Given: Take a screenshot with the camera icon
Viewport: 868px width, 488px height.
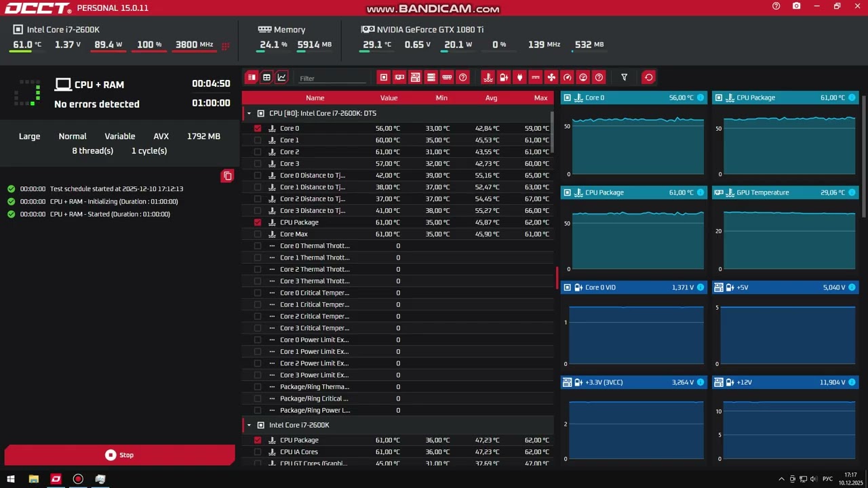Looking at the screenshot, I should pyautogui.click(x=797, y=6).
